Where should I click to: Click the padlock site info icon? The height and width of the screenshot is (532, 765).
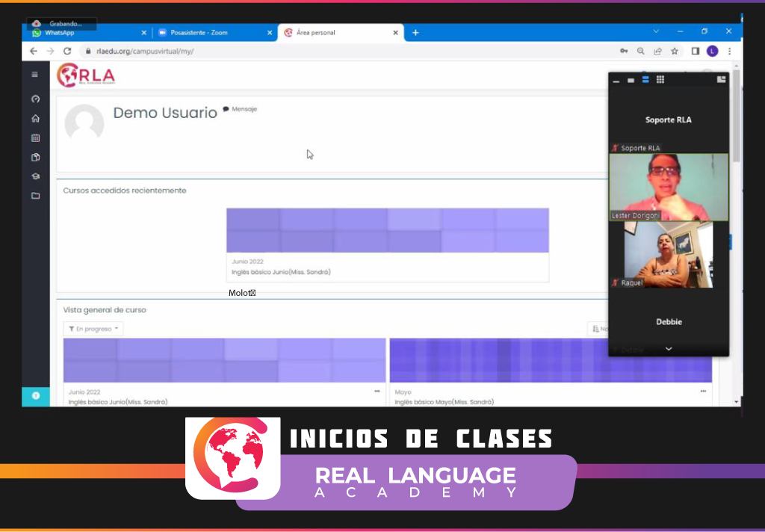coord(88,52)
